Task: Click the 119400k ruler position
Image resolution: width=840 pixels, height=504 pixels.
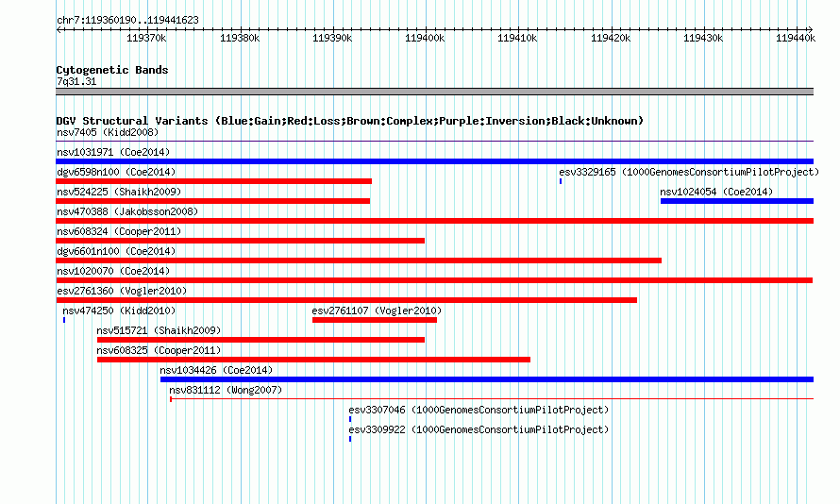Action: click(x=425, y=38)
